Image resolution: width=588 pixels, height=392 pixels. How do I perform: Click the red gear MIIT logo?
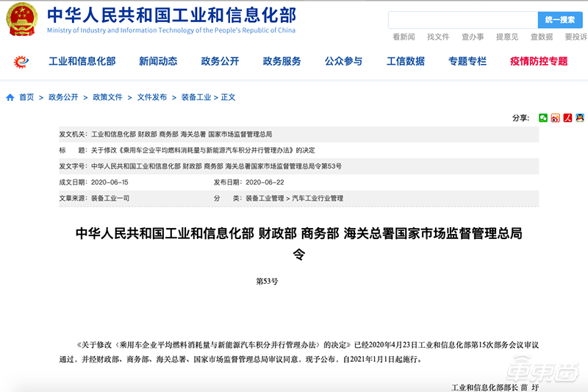pyautogui.click(x=21, y=62)
